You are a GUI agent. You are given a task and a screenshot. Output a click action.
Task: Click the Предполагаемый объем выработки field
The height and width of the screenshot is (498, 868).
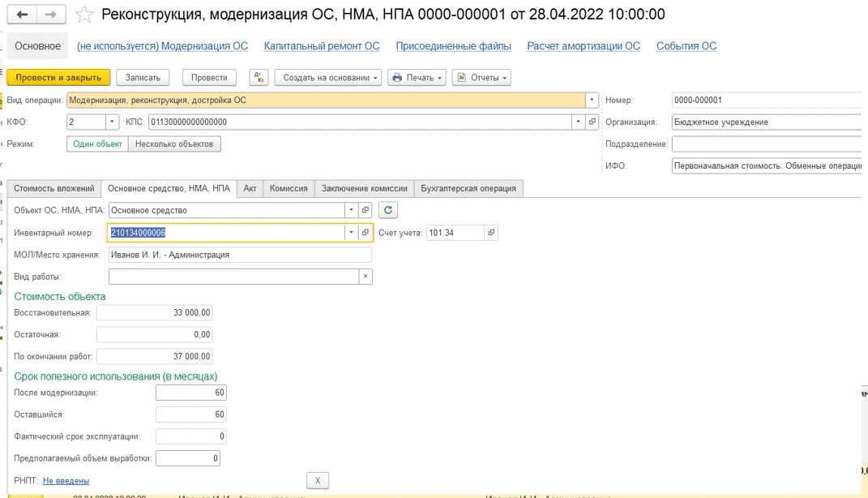pos(188,458)
